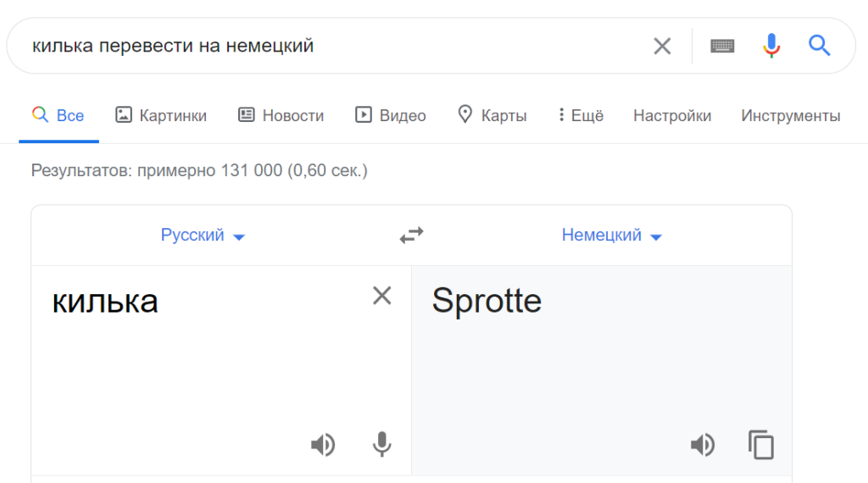868x483 pixels.
Task: Clear the search box with the X icon
Action: click(662, 46)
